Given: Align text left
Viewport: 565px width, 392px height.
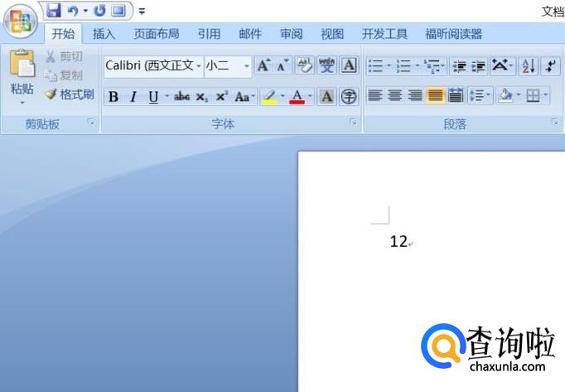Looking at the screenshot, I should (375, 95).
